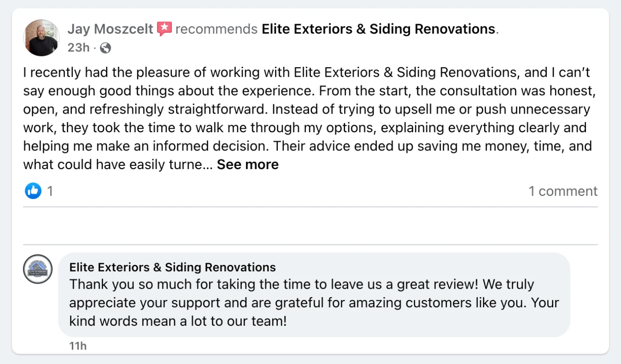Click the globe public audience icon
This screenshot has height=364, width=621.
click(x=105, y=48)
